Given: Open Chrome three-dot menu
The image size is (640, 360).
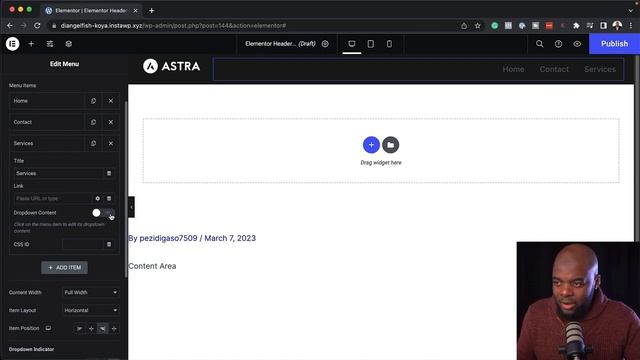Looking at the screenshot, I should click(631, 26).
